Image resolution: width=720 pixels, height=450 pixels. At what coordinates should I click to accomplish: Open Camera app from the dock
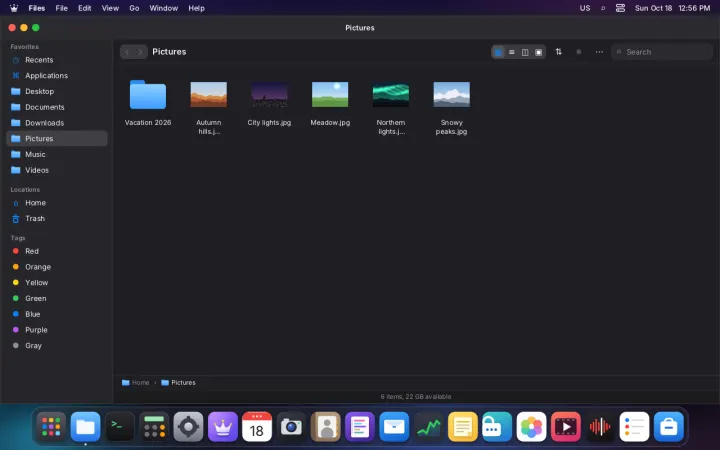click(291, 427)
